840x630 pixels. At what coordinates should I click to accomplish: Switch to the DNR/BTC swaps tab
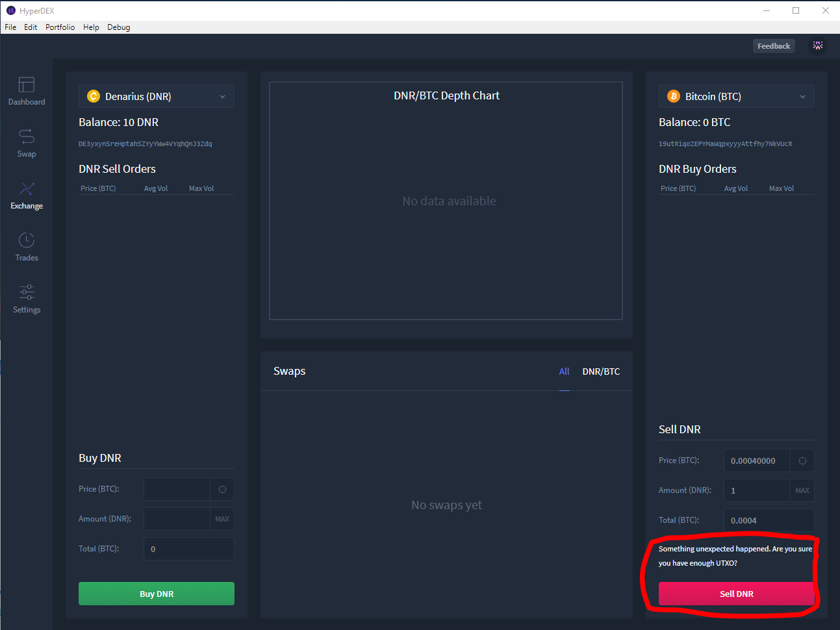pos(601,372)
